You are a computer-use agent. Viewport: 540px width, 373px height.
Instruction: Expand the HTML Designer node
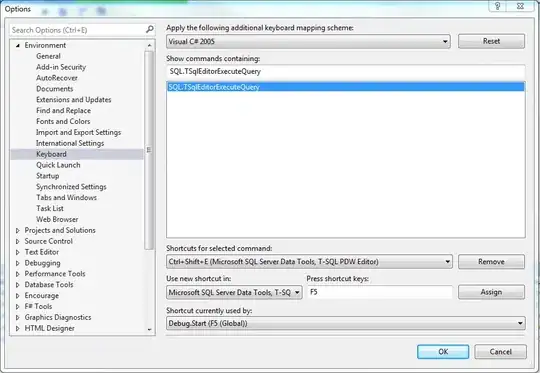click(18, 328)
